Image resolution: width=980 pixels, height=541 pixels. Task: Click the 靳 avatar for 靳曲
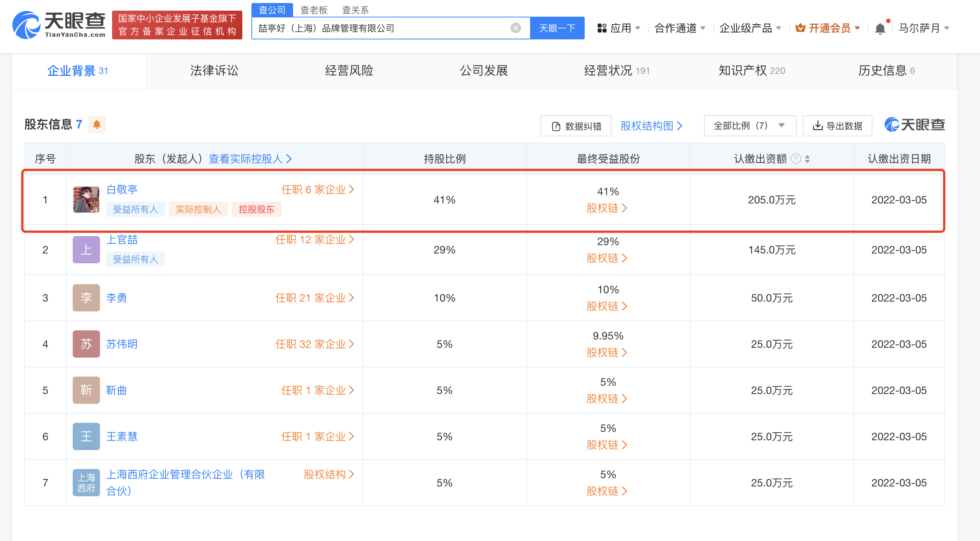[x=86, y=390]
